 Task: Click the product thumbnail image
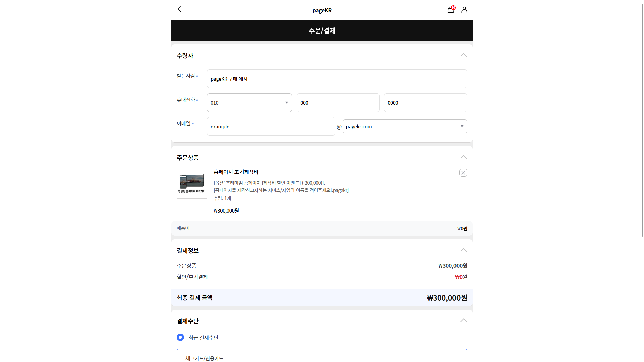tap(192, 183)
